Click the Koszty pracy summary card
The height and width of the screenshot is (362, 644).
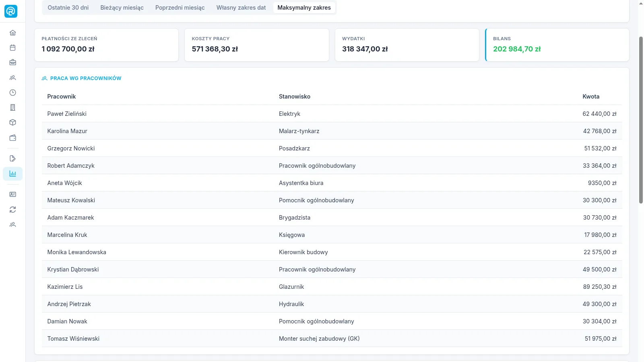[256, 45]
